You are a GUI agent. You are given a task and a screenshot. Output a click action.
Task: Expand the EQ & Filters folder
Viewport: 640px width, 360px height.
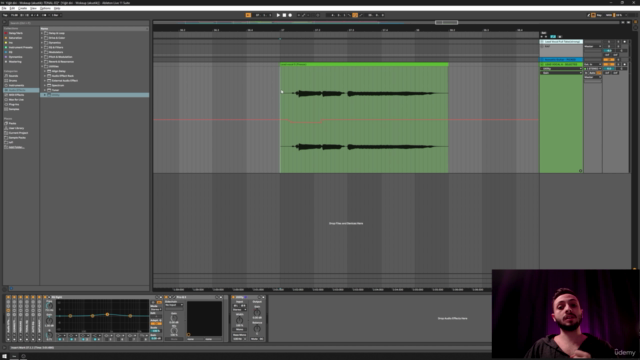(42, 47)
